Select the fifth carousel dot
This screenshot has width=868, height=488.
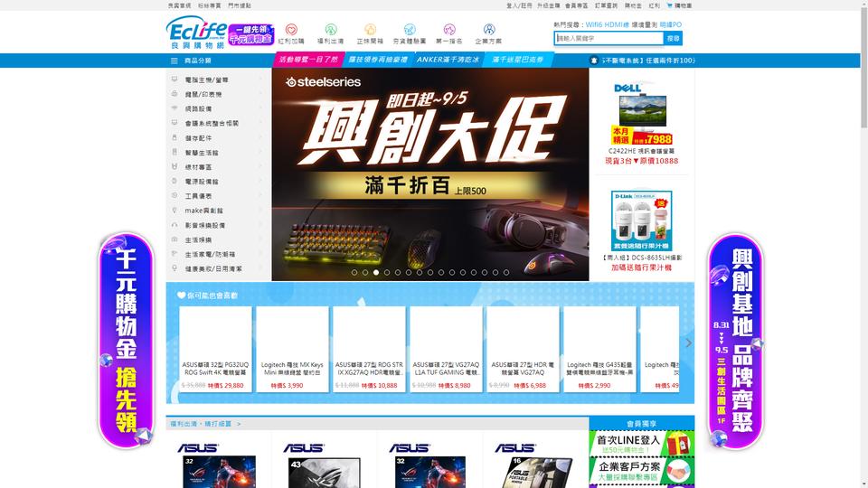[398, 272]
